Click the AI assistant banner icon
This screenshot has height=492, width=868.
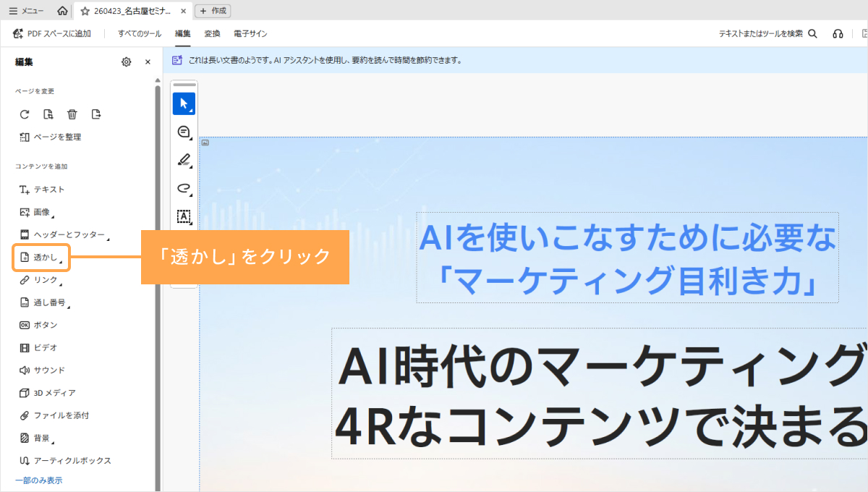click(x=177, y=60)
